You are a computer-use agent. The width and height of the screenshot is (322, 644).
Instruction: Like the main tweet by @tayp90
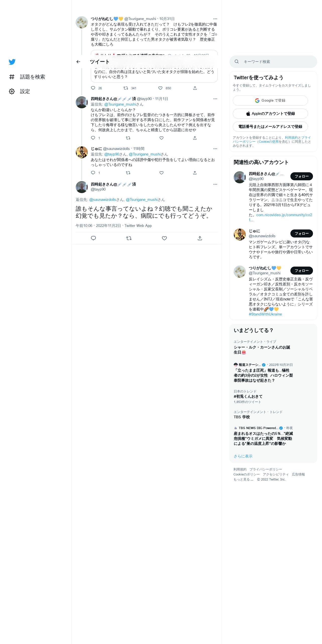(164, 238)
